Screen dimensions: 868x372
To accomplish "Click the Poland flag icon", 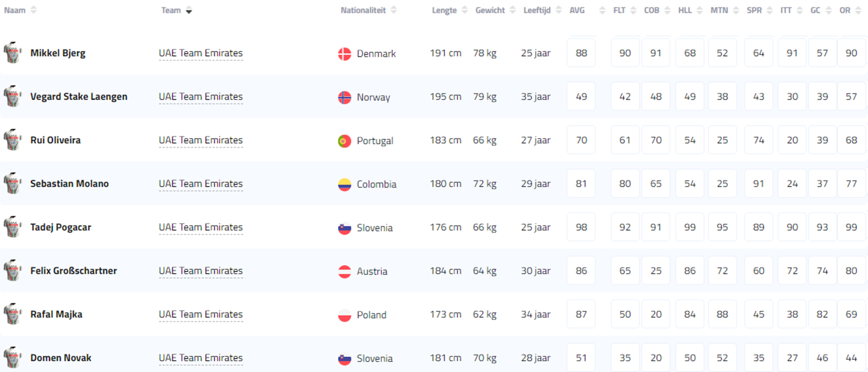I will pyautogui.click(x=344, y=315).
